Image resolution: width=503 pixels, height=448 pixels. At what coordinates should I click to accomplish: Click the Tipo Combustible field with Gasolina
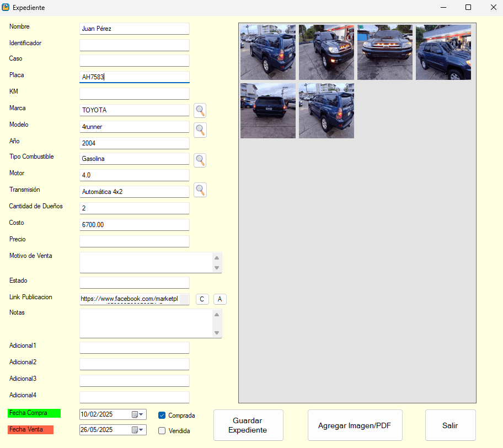[135, 159]
